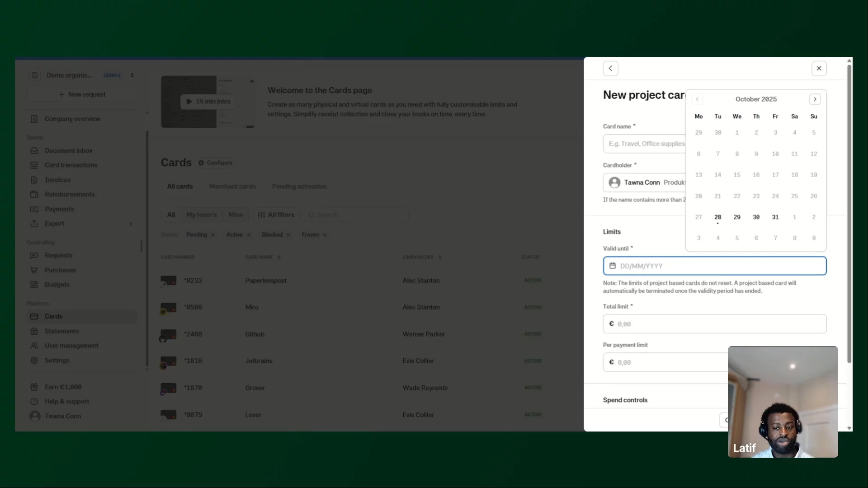Go to next month in the calendar

815,99
